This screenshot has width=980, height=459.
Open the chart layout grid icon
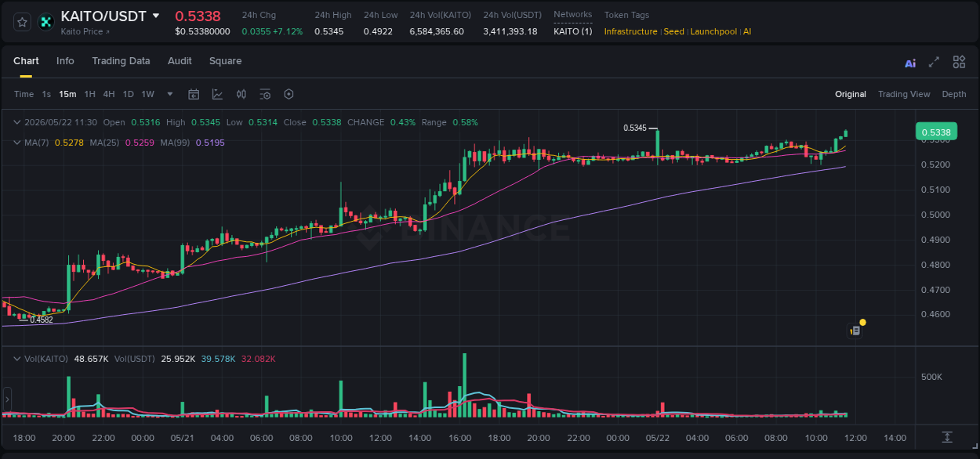coord(959,62)
